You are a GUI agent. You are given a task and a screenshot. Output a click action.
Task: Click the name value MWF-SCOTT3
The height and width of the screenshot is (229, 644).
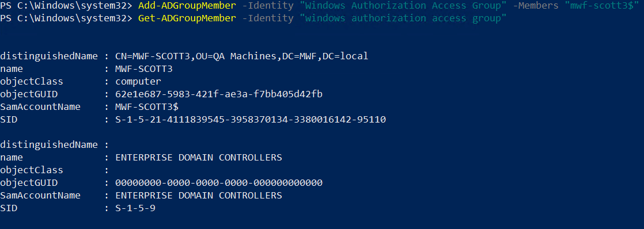click(x=144, y=69)
